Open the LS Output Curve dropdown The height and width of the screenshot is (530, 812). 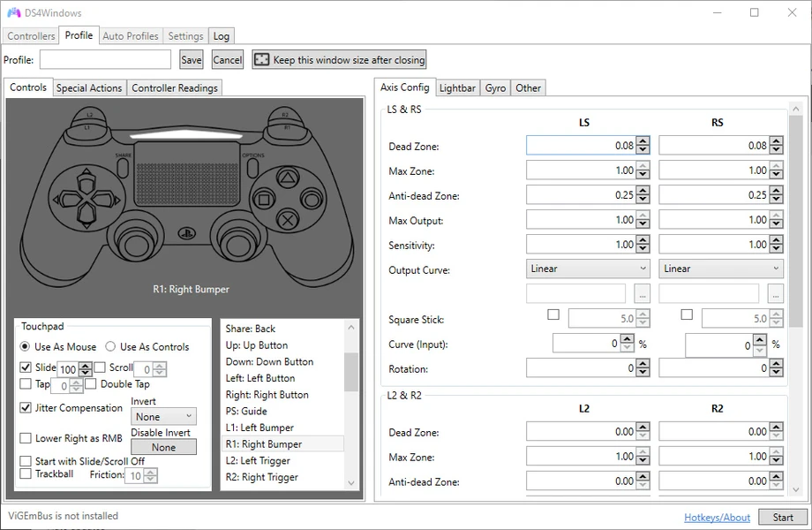click(x=587, y=268)
